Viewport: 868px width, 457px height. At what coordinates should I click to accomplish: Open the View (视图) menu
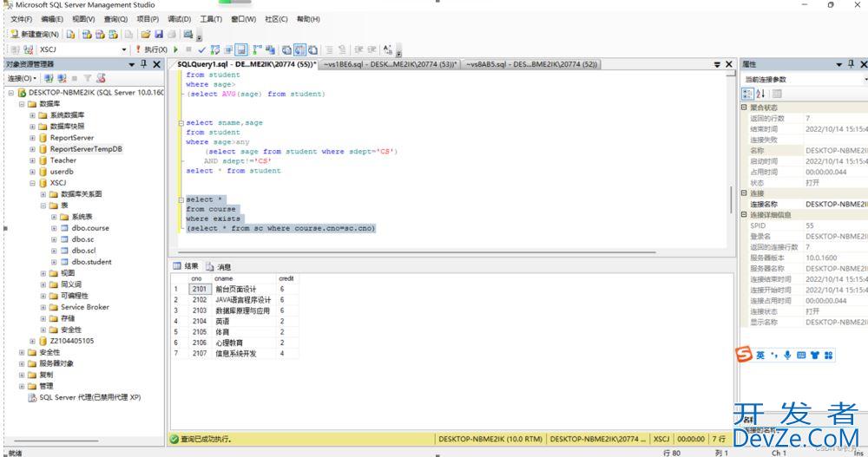[83, 19]
